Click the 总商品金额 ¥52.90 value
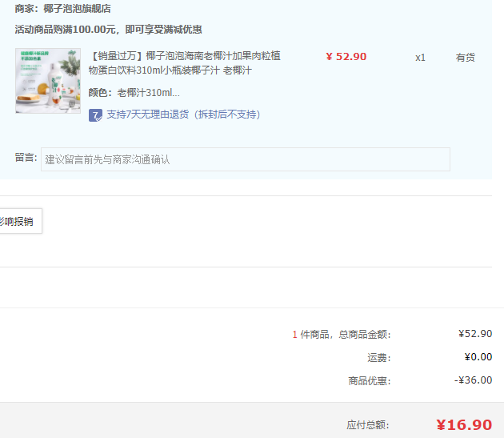504x438 pixels. point(475,334)
